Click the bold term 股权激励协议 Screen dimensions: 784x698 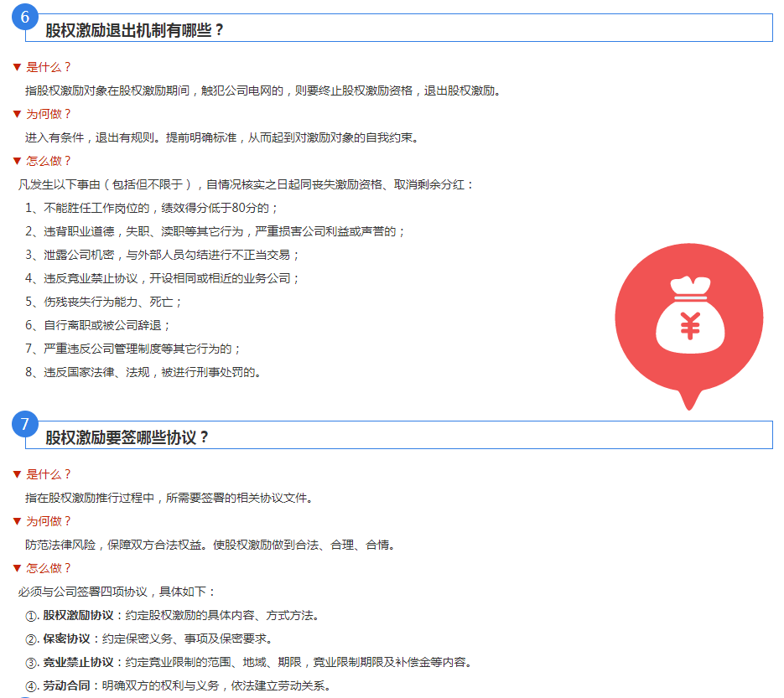point(78,616)
